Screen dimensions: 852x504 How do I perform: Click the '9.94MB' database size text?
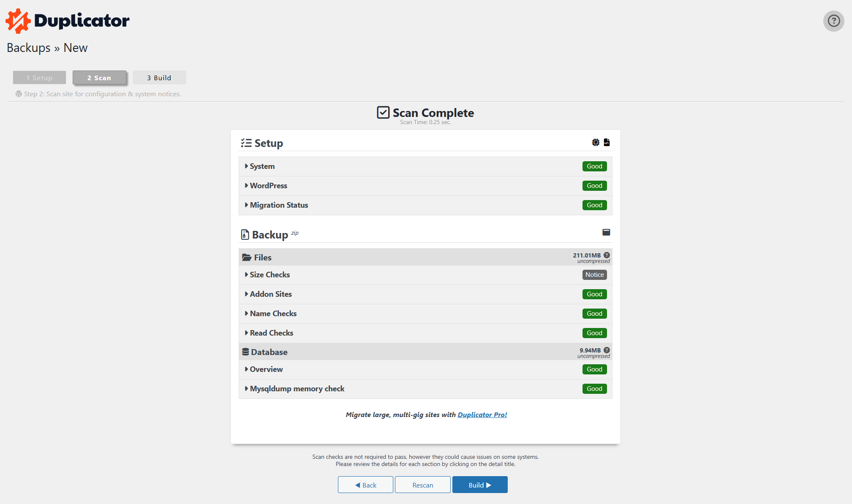(590, 350)
